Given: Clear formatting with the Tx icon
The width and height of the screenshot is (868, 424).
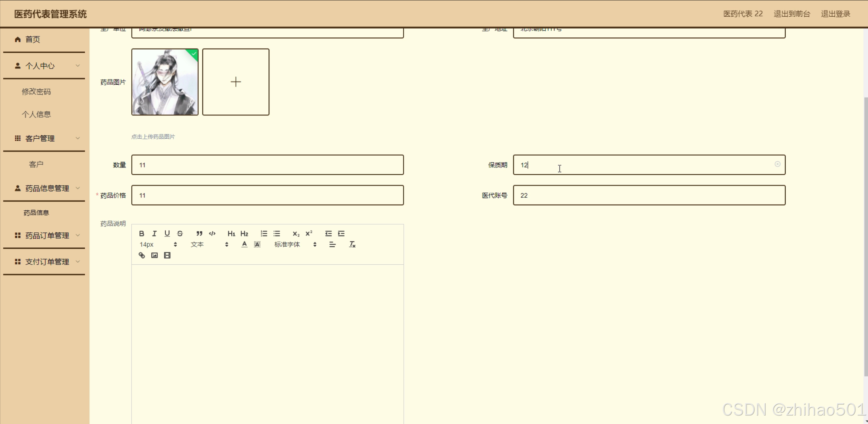Looking at the screenshot, I should (x=352, y=244).
